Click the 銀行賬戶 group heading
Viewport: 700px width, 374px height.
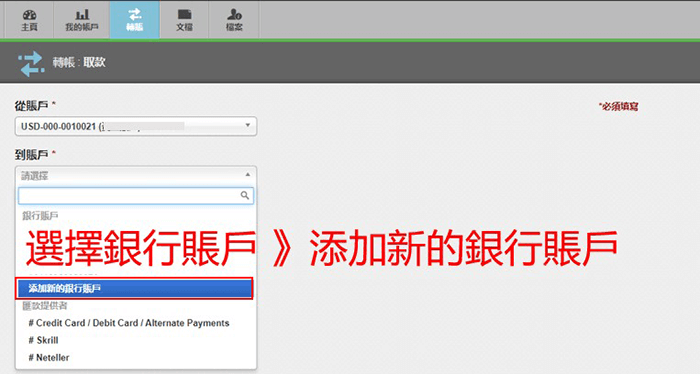point(40,216)
